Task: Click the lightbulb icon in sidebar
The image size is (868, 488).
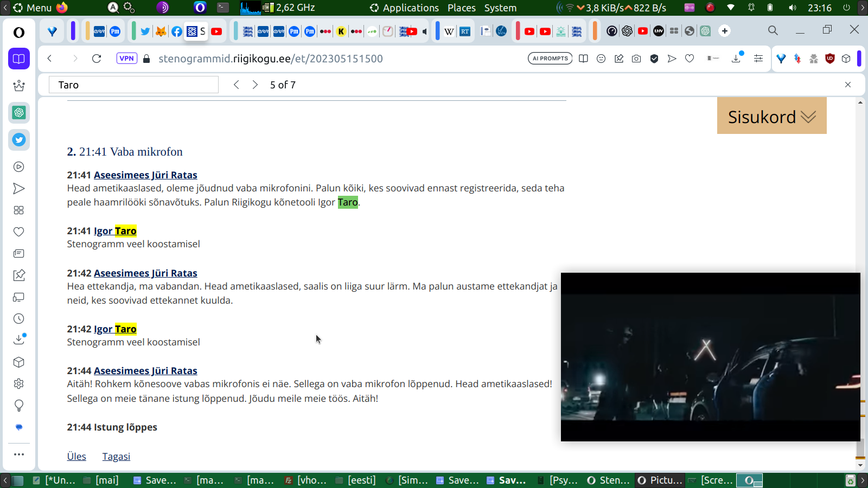Action: pos(19,406)
